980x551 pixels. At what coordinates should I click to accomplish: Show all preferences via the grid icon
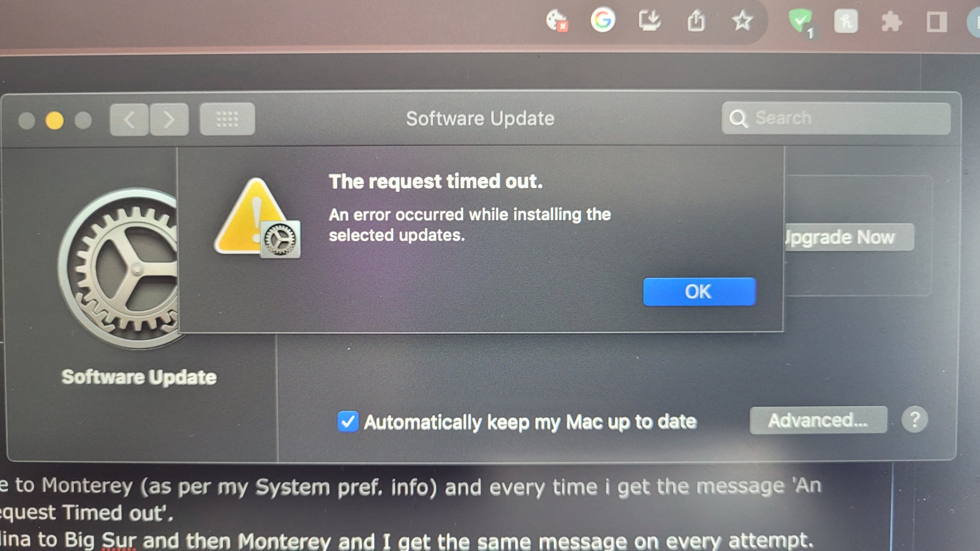[227, 119]
